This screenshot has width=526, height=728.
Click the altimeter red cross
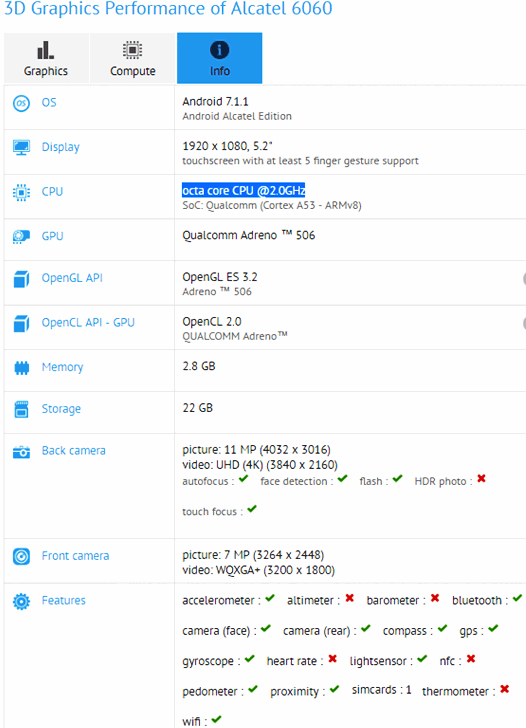350,598
